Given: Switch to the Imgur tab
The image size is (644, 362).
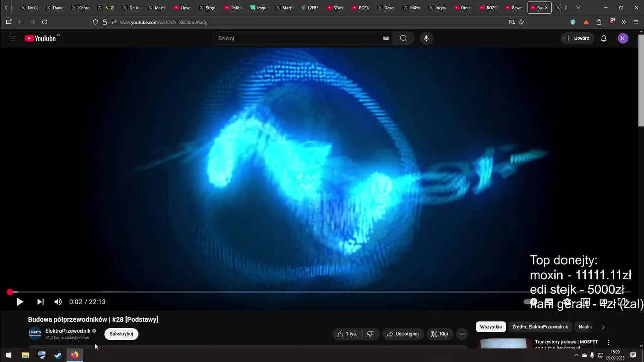Looking at the screenshot, I should [x=259, y=8].
